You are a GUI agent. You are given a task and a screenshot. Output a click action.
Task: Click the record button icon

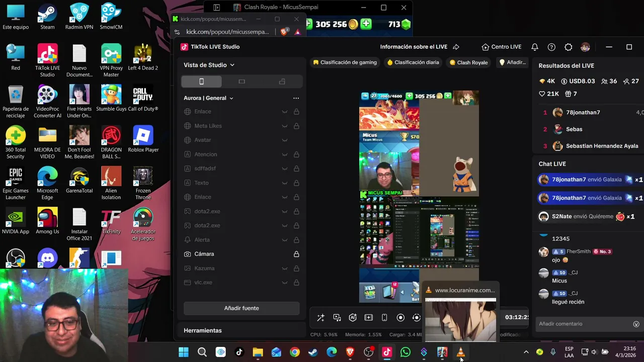tap(400, 318)
